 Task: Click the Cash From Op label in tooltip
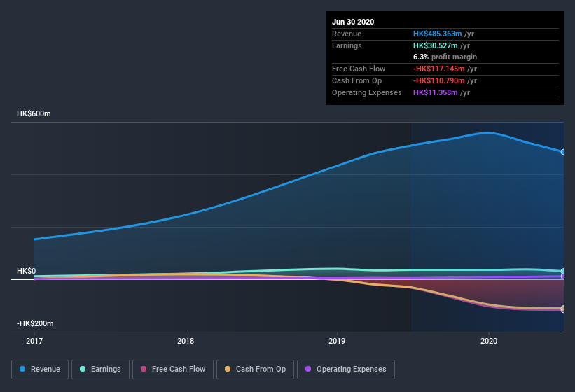(x=356, y=80)
